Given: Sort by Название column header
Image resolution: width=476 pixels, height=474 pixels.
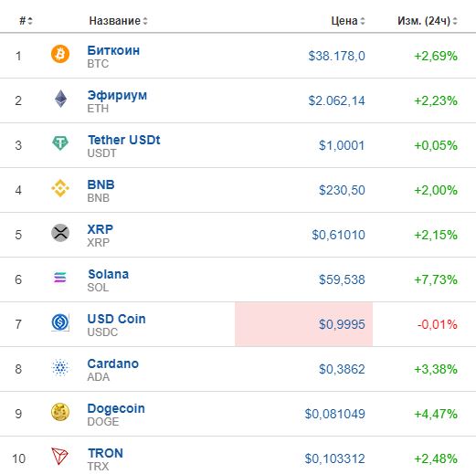Looking at the screenshot, I should (x=118, y=21).
